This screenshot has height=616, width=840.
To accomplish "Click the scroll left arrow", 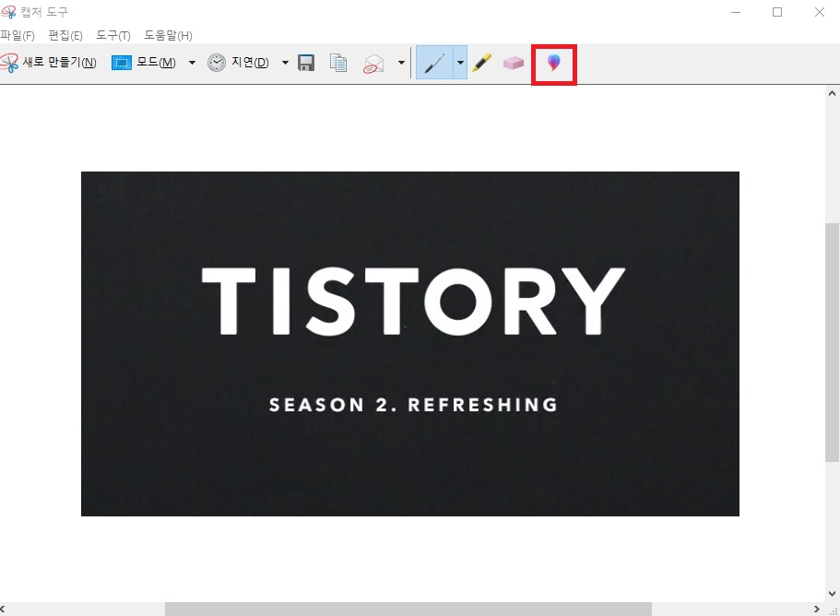I will (x=3, y=609).
